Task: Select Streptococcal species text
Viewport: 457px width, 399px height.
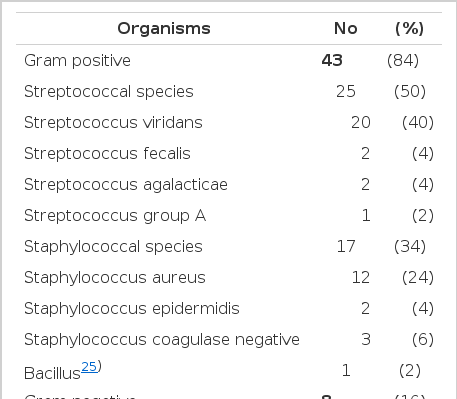Action: [x=109, y=92]
